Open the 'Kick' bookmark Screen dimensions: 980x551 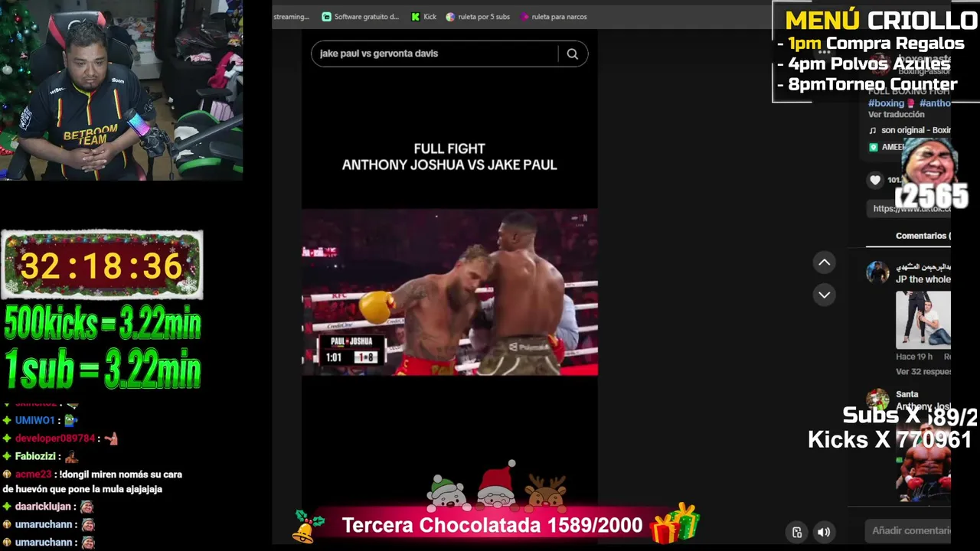pos(423,17)
